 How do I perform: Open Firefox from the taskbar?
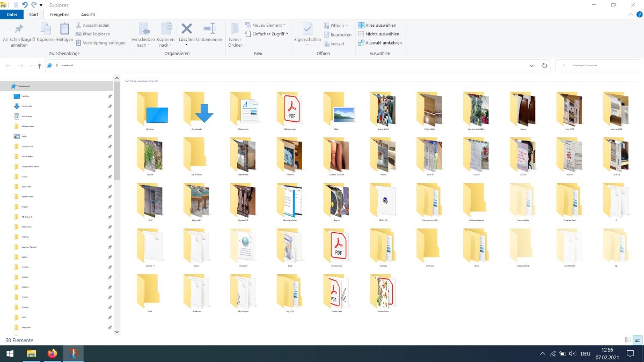tap(52, 353)
